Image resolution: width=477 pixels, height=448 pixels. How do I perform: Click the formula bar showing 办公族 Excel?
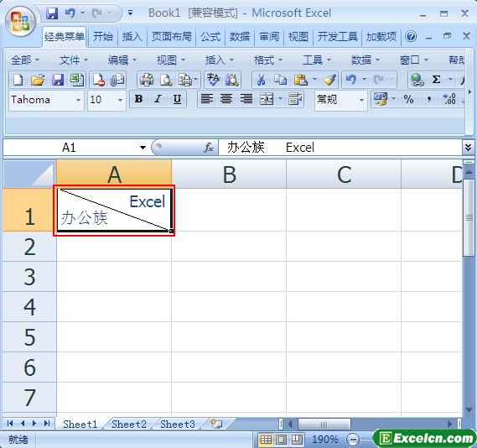coord(340,148)
